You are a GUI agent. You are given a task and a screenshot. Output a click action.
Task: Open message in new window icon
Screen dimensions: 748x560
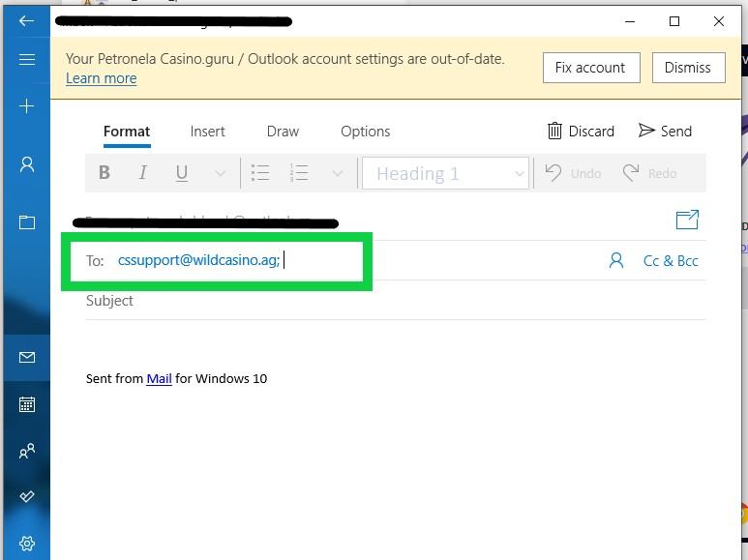686,221
